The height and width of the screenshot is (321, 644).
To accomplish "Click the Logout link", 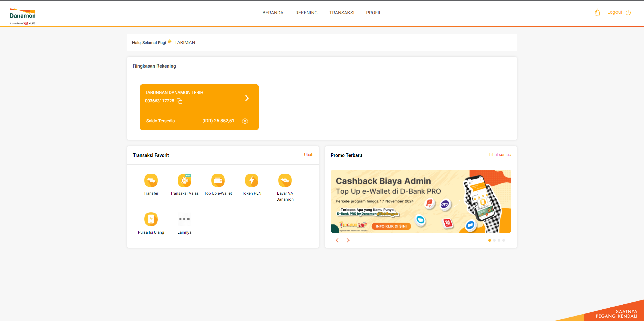I will (x=615, y=12).
